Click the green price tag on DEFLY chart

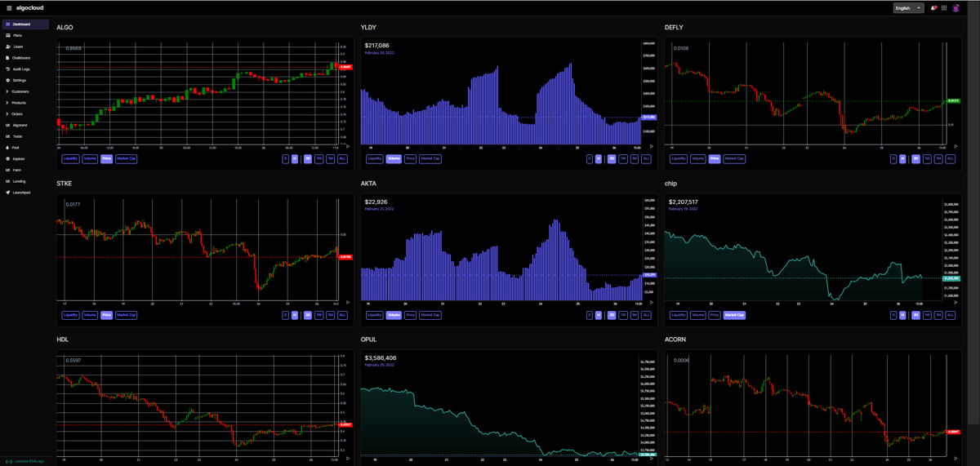point(953,100)
